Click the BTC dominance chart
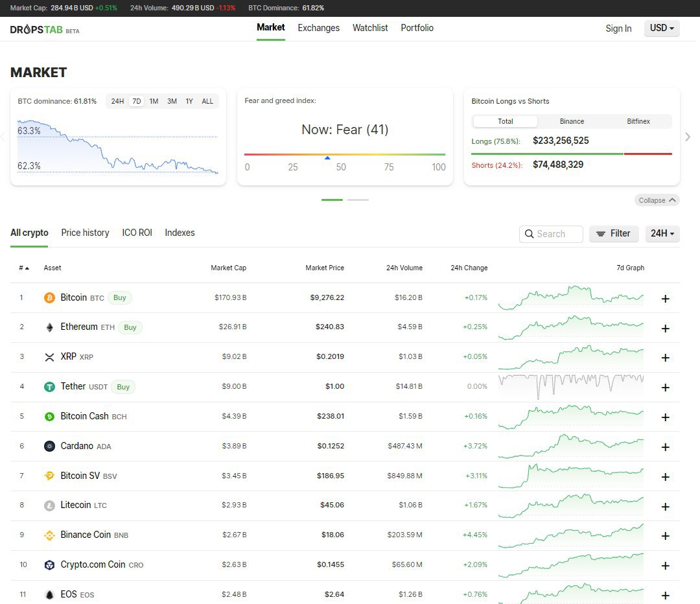The image size is (700, 604). (118, 146)
